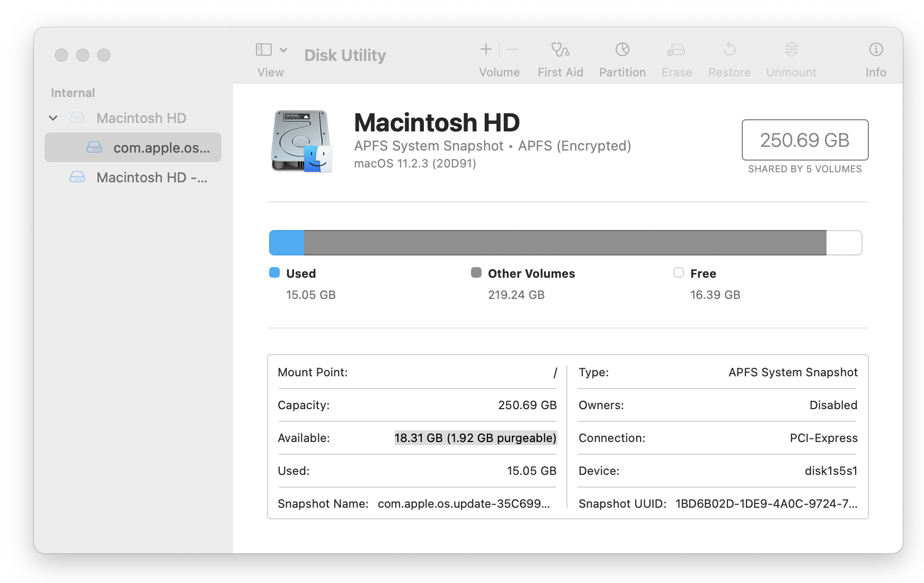Open the View options menu
The height and width of the screenshot is (583, 924).
pos(263,49)
